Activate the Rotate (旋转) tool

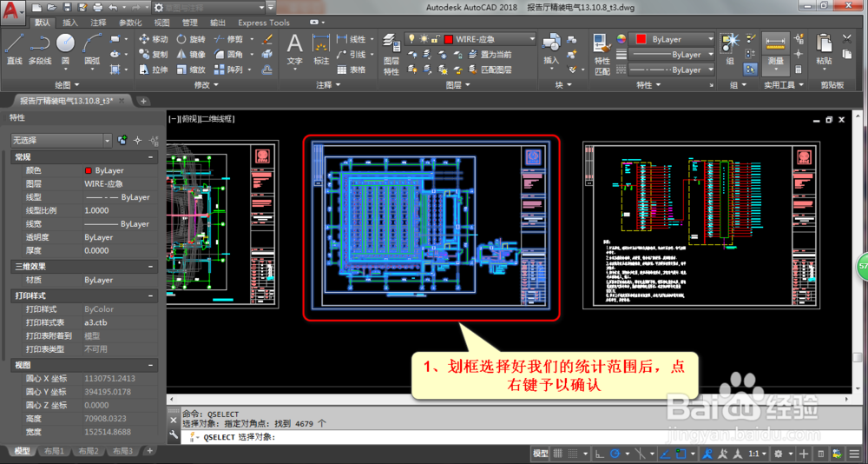[191, 39]
